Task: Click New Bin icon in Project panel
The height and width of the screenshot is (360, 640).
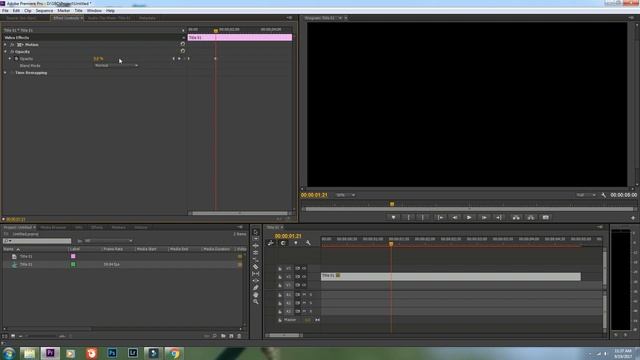Action: click(223, 336)
